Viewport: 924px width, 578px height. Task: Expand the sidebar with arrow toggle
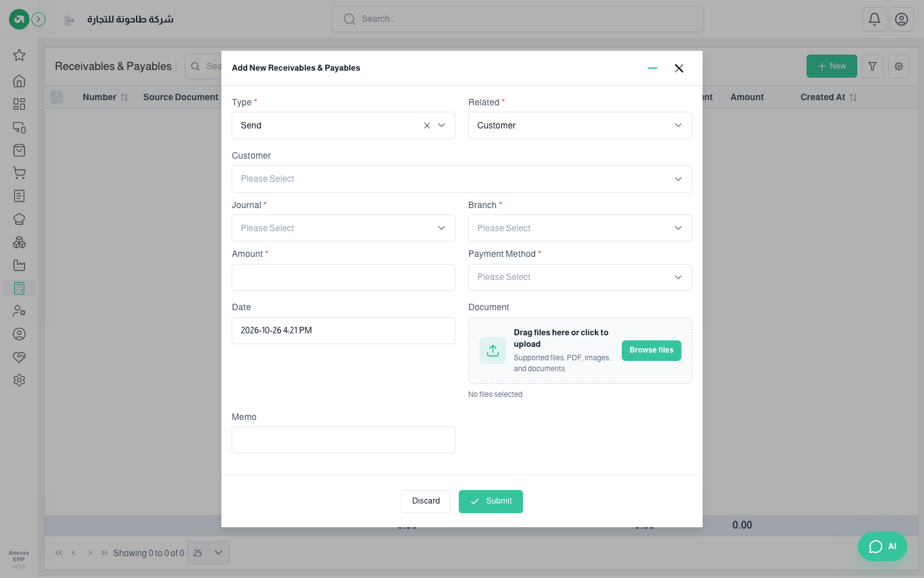coord(38,19)
